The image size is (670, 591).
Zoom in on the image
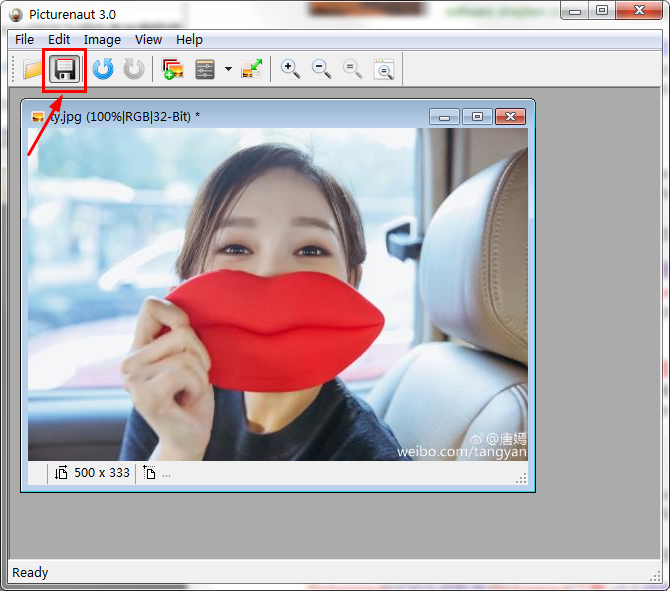pyautogui.click(x=290, y=69)
